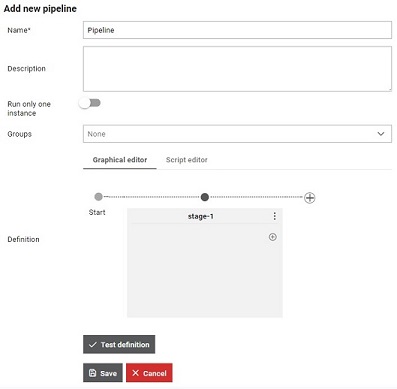Click the Test definition button
This screenshot has width=397, height=389.
(119, 344)
